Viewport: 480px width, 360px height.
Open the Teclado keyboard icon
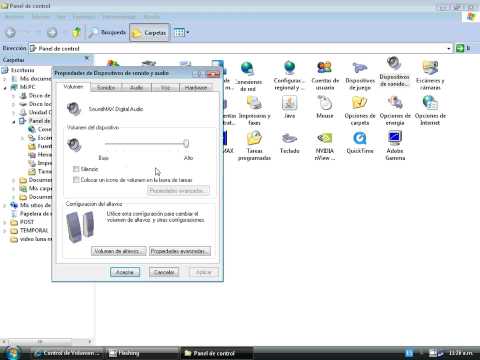tap(289, 143)
